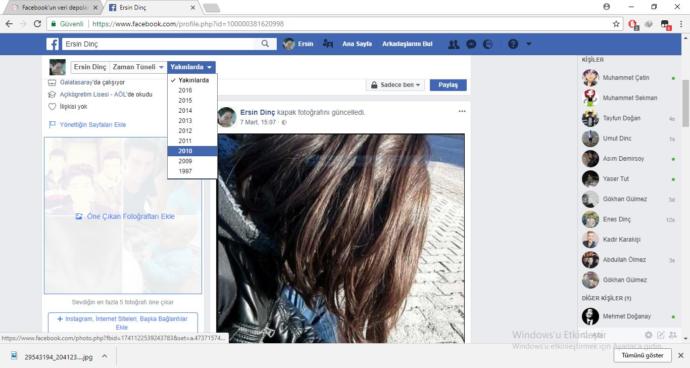Select 2016 in year menu

pyautogui.click(x=192, y=90)
